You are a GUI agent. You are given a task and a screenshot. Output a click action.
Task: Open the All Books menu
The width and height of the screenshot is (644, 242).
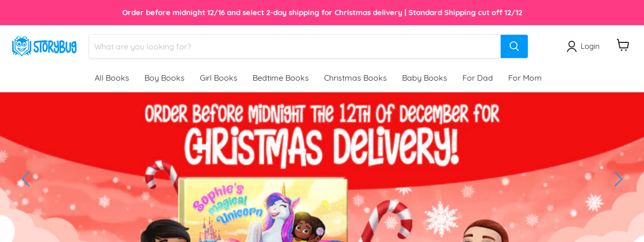[112, 78]
